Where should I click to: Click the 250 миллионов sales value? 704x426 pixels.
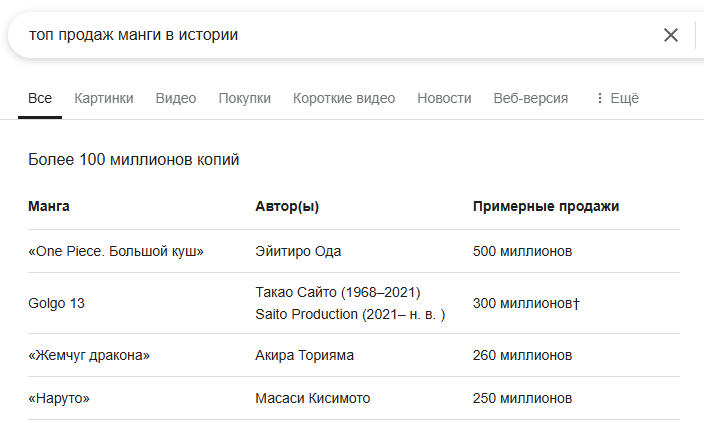522,399
